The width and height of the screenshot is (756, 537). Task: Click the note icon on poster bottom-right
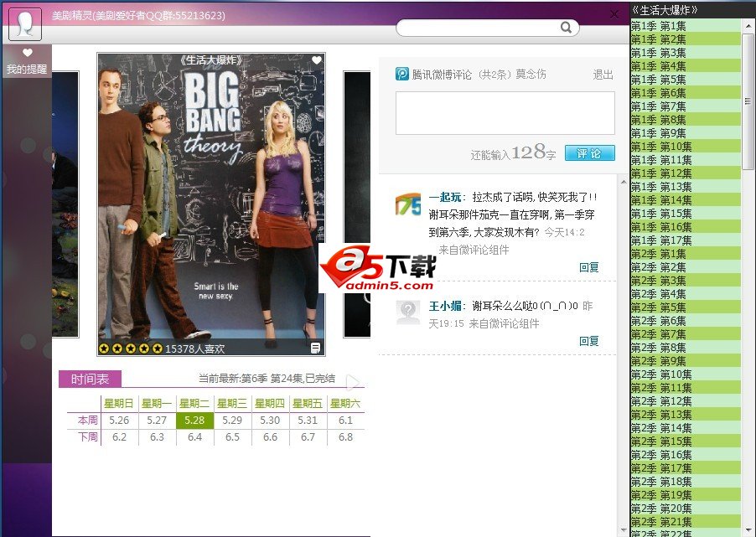tap(316, 348)
